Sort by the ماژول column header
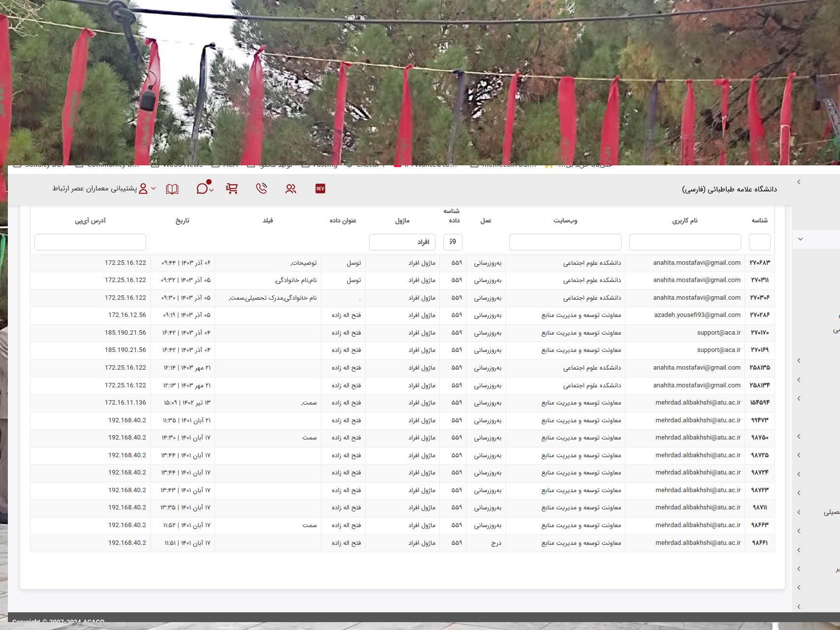The height and width of the screenshot is (630, 840). 402,220
